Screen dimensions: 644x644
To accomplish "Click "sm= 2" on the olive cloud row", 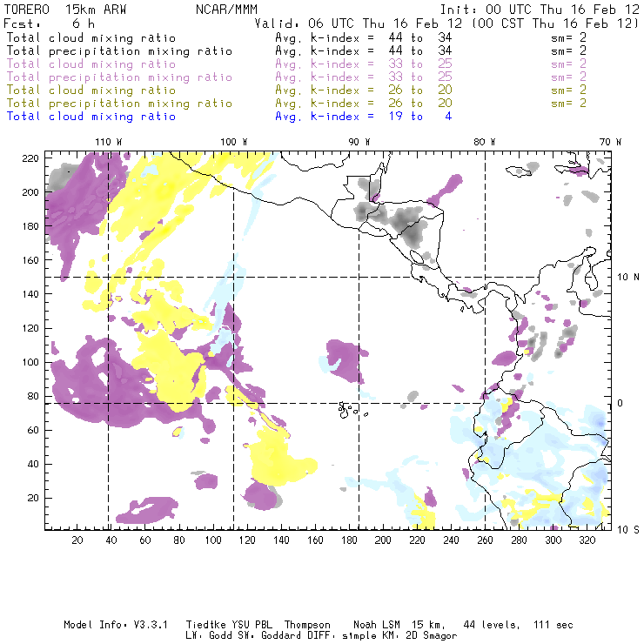I will pyautogui.click(x=568, y=90).
